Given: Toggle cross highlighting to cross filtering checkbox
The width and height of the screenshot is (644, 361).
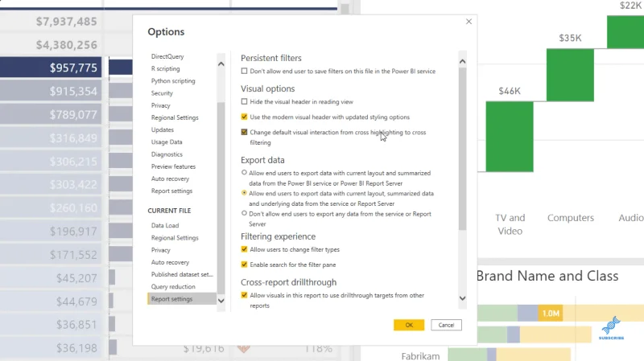Looking at the screenshot, I should (x=245, y=132).
